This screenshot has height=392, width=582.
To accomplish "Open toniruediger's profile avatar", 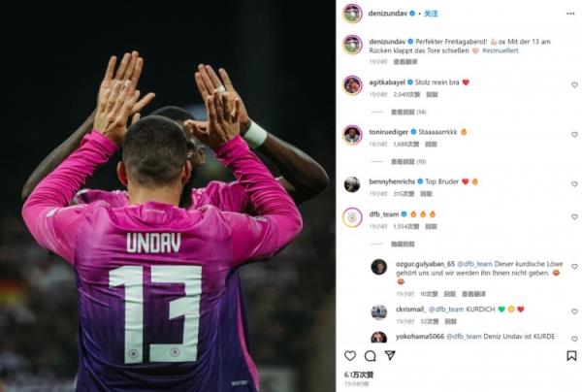I will [352, 135].
